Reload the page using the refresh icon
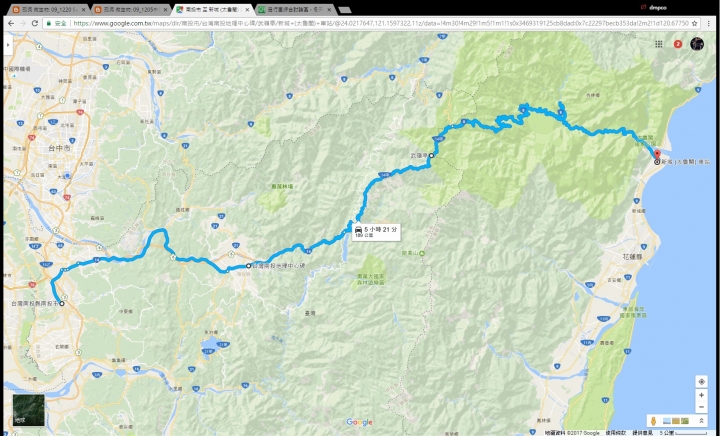The image size is (720, 436). tap(35, 23)
